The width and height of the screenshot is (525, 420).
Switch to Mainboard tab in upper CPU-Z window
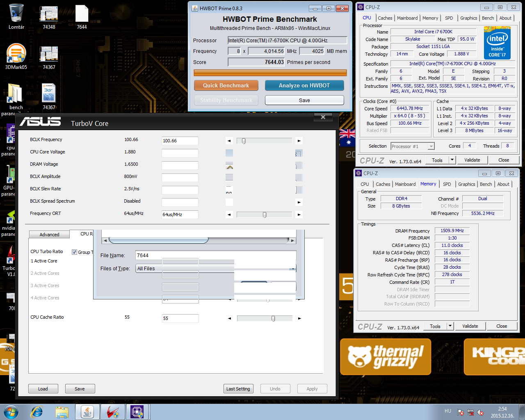click(407, 18)
